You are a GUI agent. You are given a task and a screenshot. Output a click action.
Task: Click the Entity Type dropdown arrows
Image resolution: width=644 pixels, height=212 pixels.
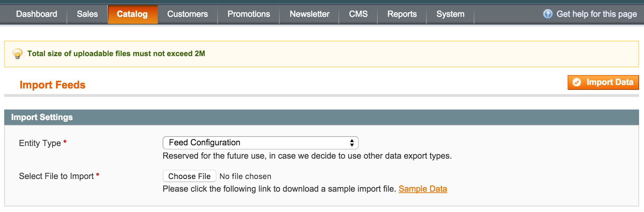pos(352,143)
